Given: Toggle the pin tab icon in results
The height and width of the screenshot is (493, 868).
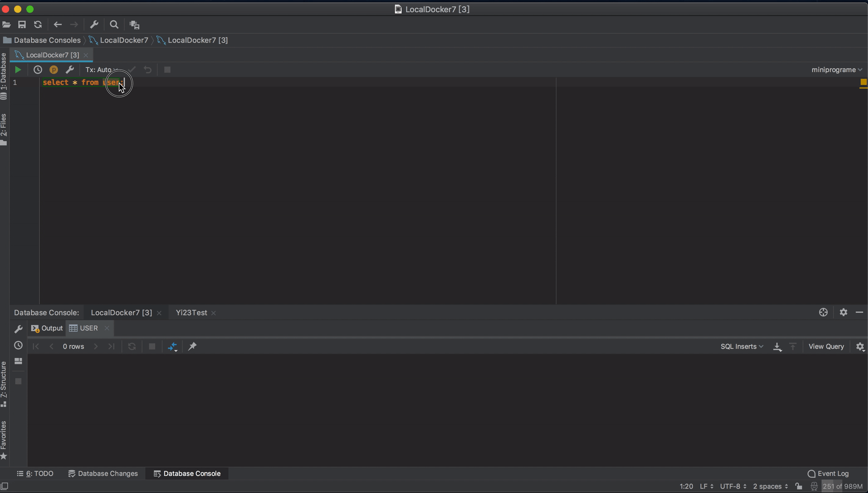Looking at the screenshot, I should (x=192, y=346).
